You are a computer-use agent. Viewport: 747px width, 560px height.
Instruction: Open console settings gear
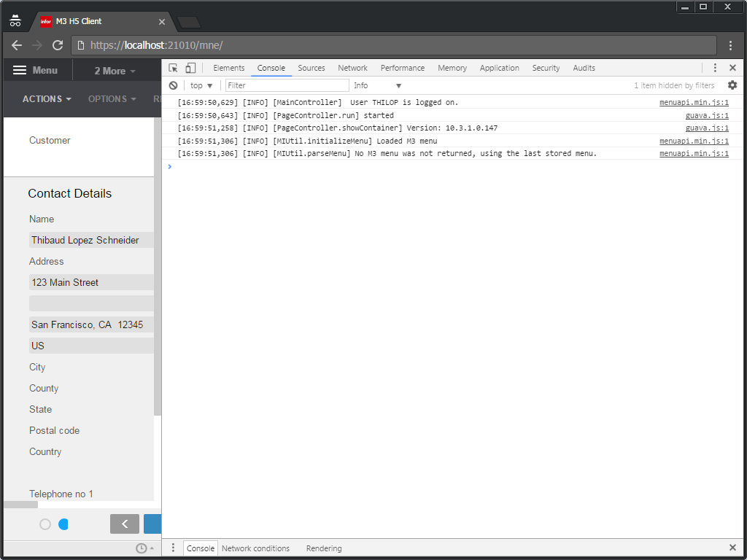coord(732,85)
